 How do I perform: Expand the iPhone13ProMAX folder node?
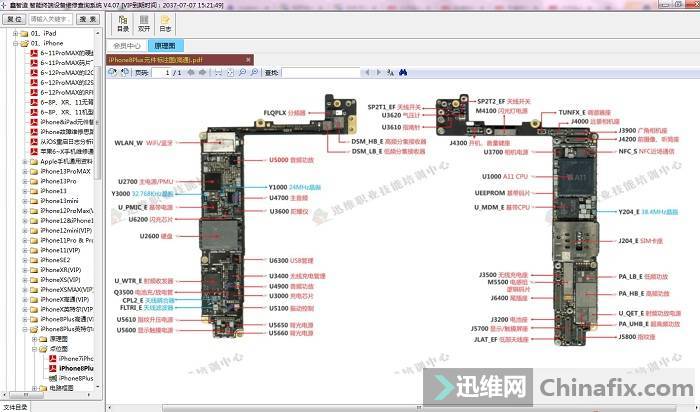tap(25, 170)
